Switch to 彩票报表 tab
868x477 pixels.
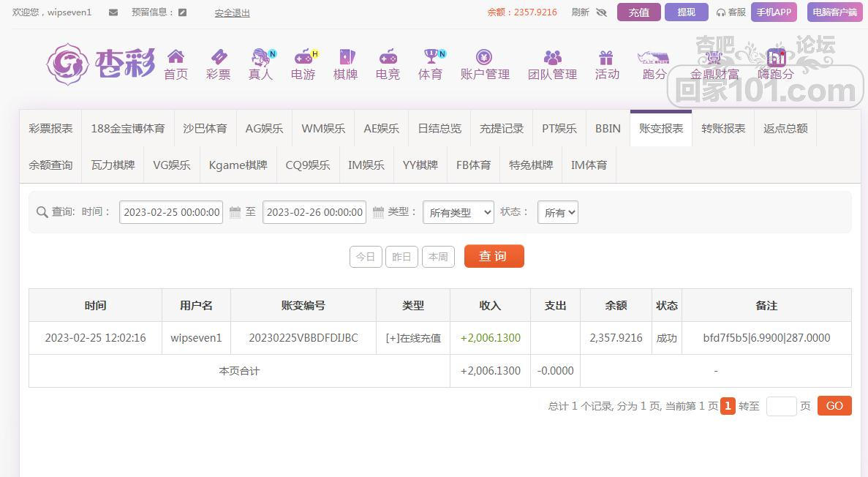50,129
